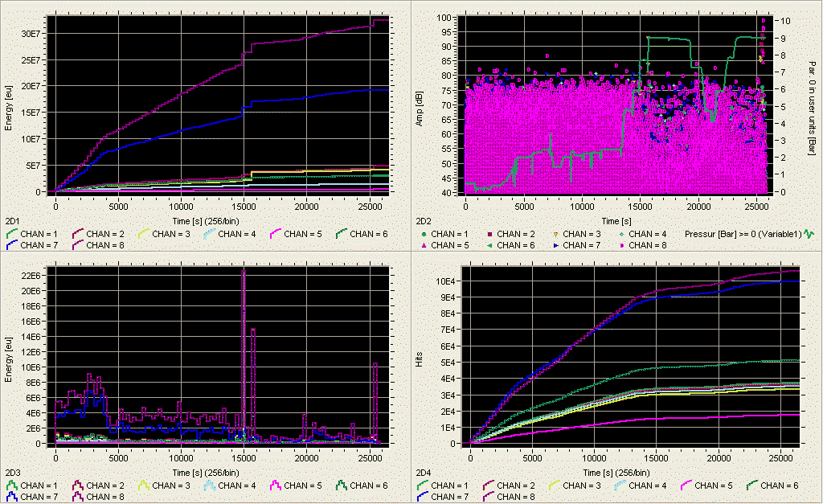Click the CHAN = 8 histogram icon in 2D3 legend
This screenshot has height=504, width=823.
pos(79,497)
